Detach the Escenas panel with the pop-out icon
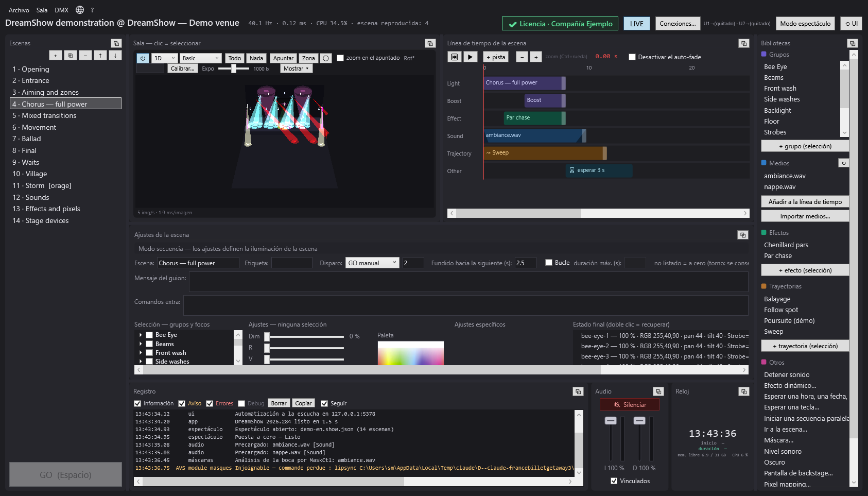The width and height of the screenshot is (868, 496). point(116,43)
